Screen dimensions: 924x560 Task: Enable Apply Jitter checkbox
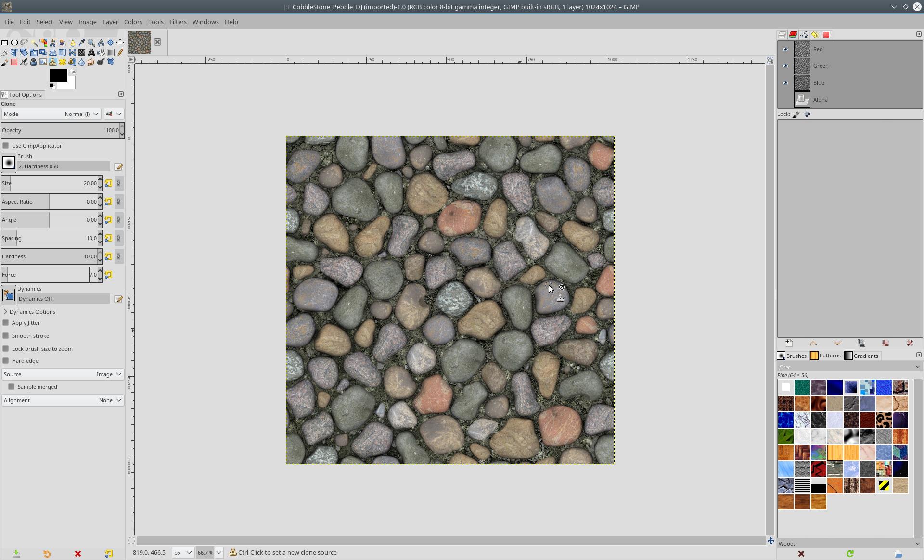pyautogui.click(x=6, y=323)
